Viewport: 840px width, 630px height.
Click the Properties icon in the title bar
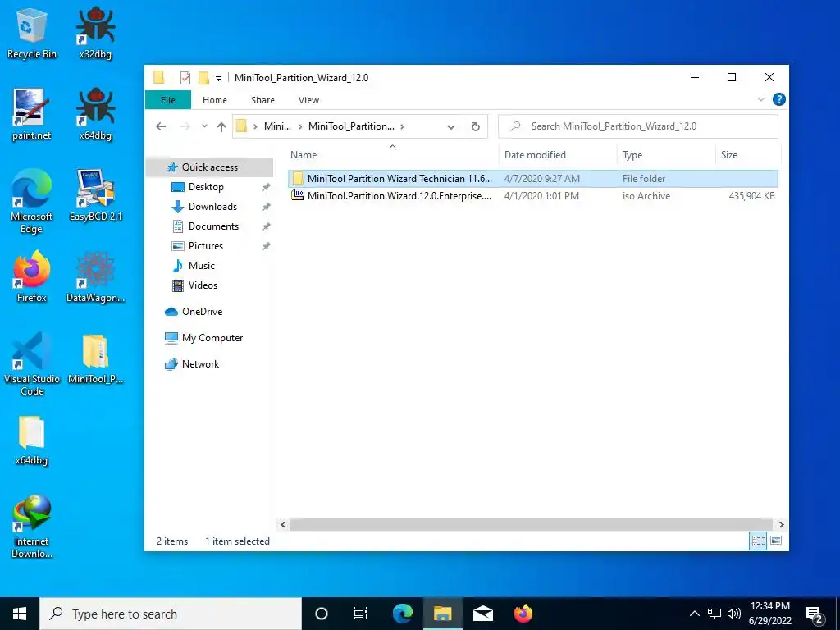(185, 78)
